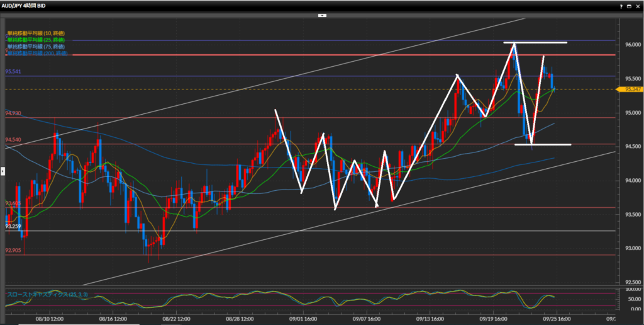Screen dimensions: 644x325
Task: Close the AUD/JPY chart window
Action: 636,6
